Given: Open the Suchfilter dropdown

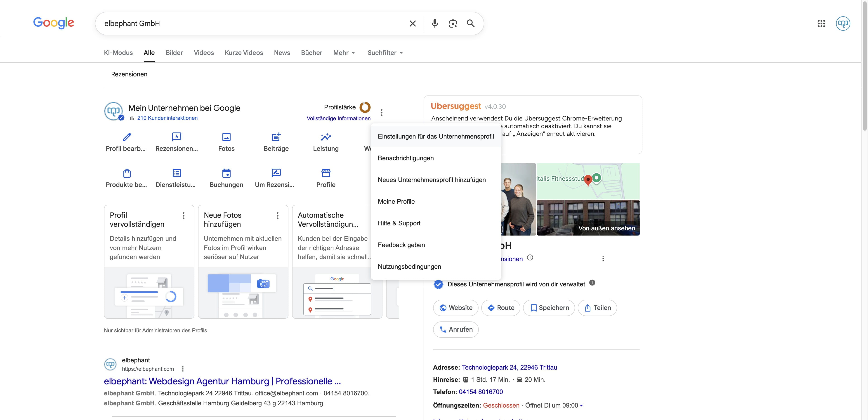Looking at the screenshot, I should 385,53.
